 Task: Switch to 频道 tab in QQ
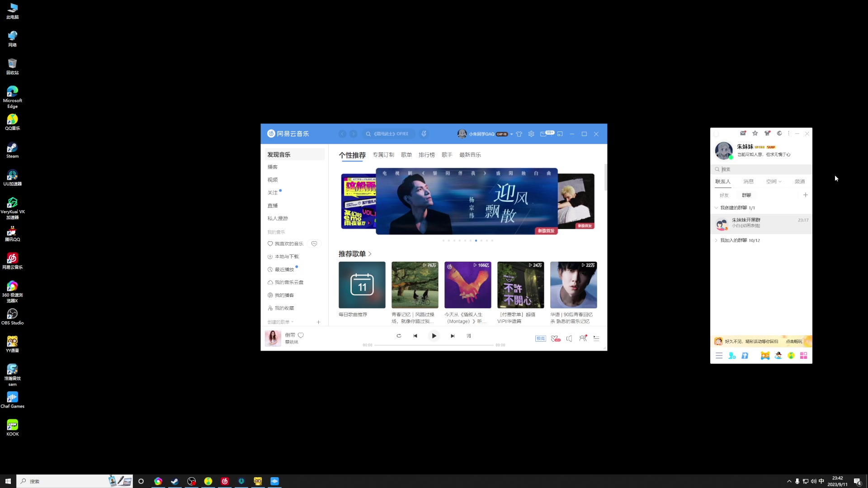[x=800, y=182]
